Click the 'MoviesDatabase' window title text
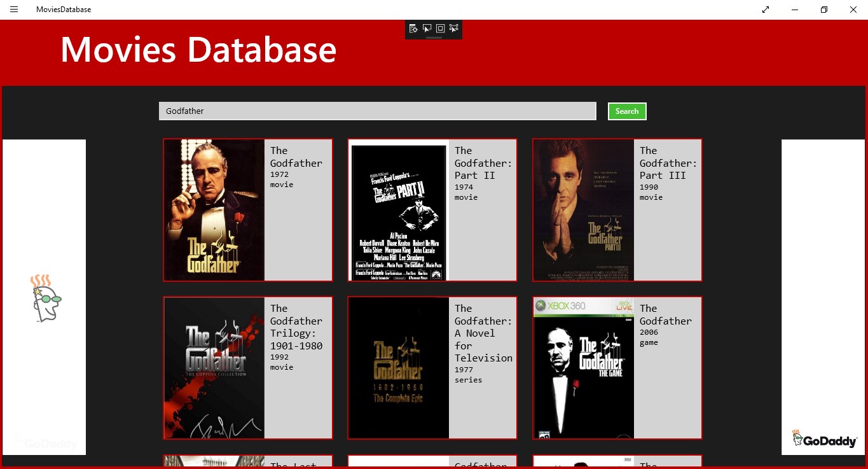Image resolution: width=868 pixels, height=469 pixels. click(64, 10)
